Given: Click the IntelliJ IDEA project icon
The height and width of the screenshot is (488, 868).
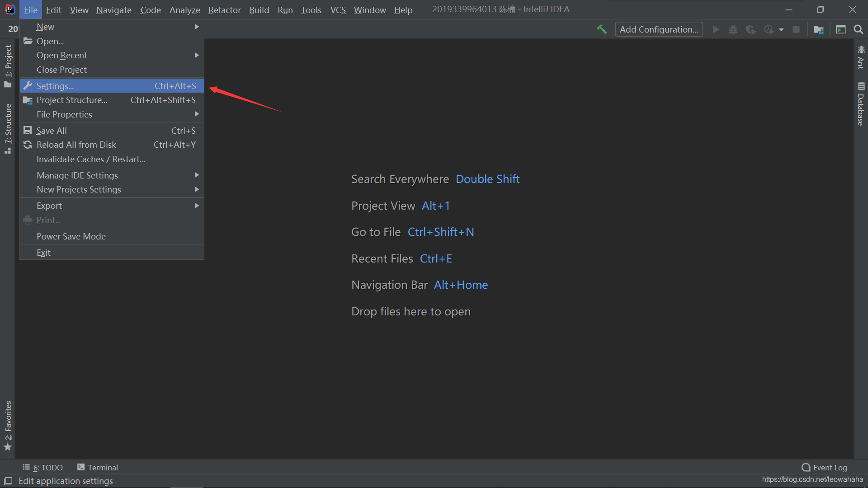Looking at the screenshot, I should [x=8, y=9].
